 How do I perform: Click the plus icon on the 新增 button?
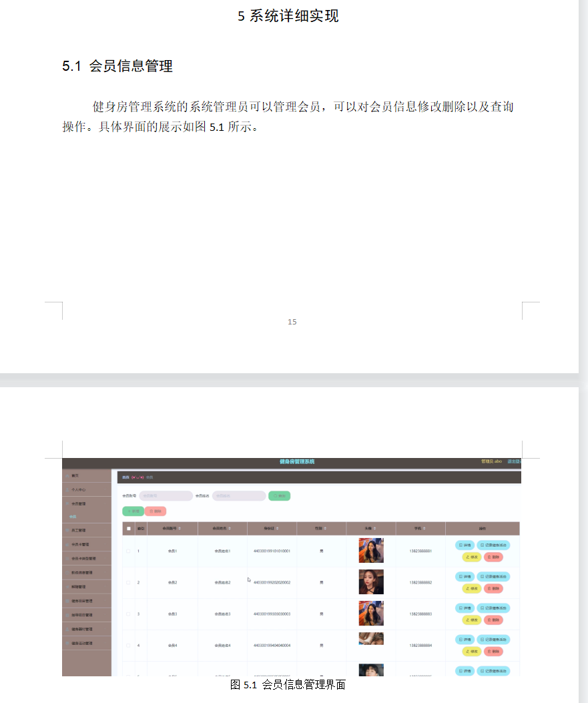coord(129,510)
